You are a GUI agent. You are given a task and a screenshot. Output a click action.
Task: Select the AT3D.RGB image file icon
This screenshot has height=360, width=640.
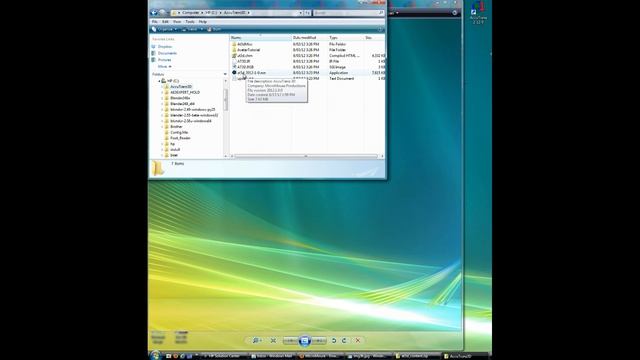pos(234,67)
